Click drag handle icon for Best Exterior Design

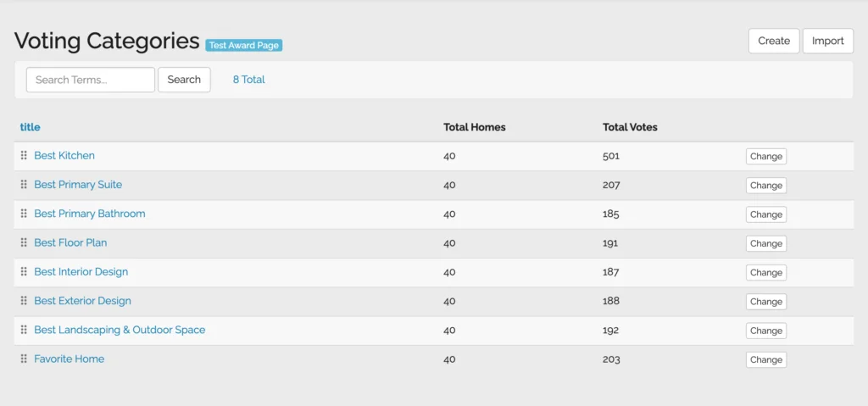click(24, 301)
